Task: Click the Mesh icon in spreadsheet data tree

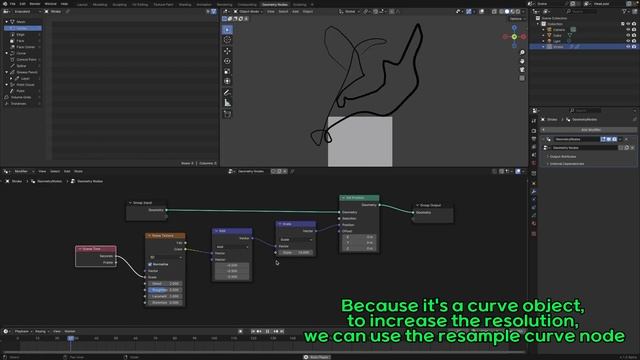Action: pyautogui.click(x=12, y=22)
